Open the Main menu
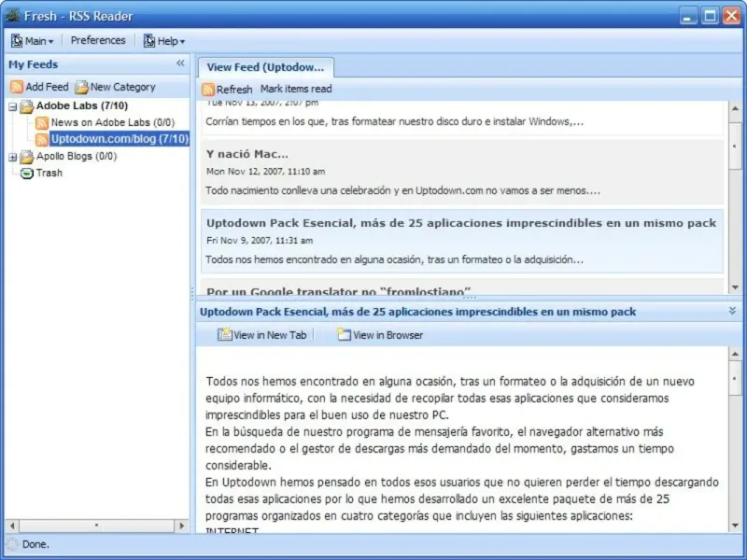Viewport: 747px width, 560px height. point(32,41)
